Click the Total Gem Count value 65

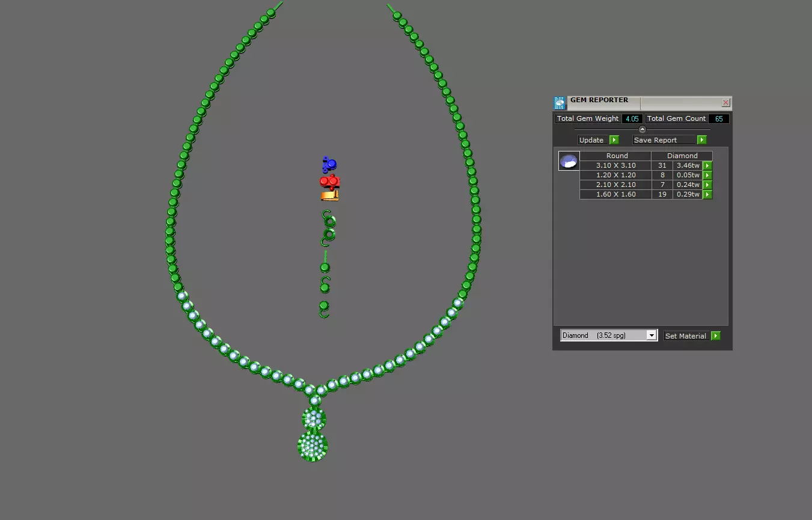[719, 118]
